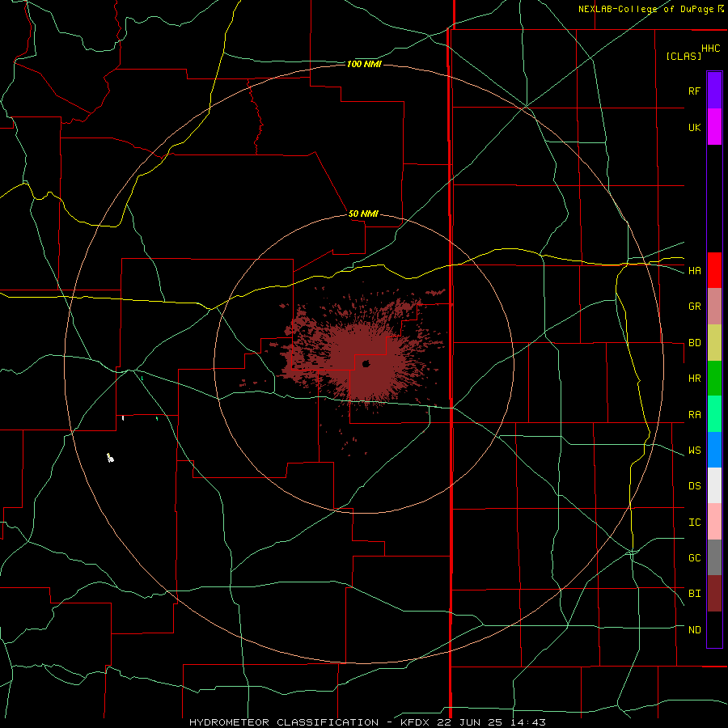Click the RF purple legend swatch

[714, 91]
